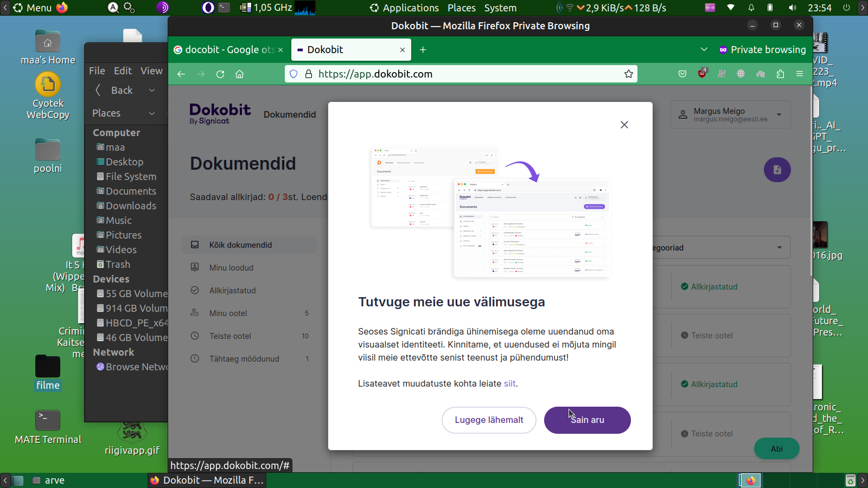Open the notification bell in system tray
This screenshot has width=868, height=488.
pos(751,8)
